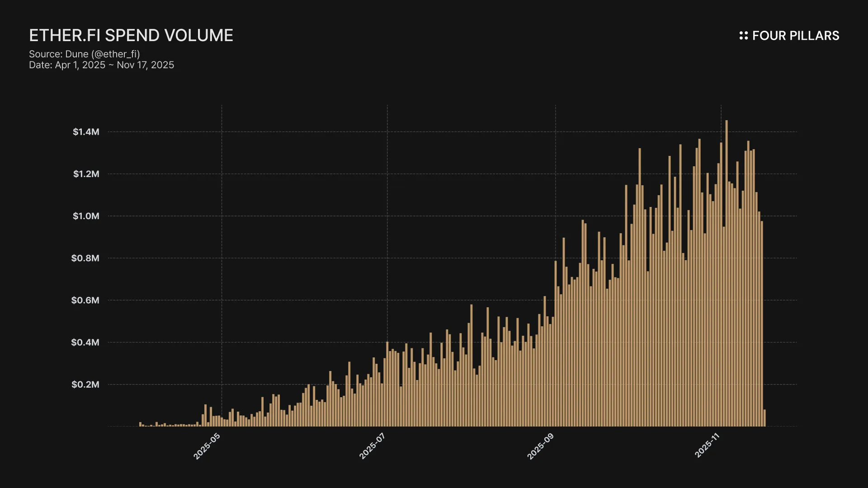Click the $1.4M y-axis label
The height and width of the screenshot is (488, 868).
[x=86, y=132]
